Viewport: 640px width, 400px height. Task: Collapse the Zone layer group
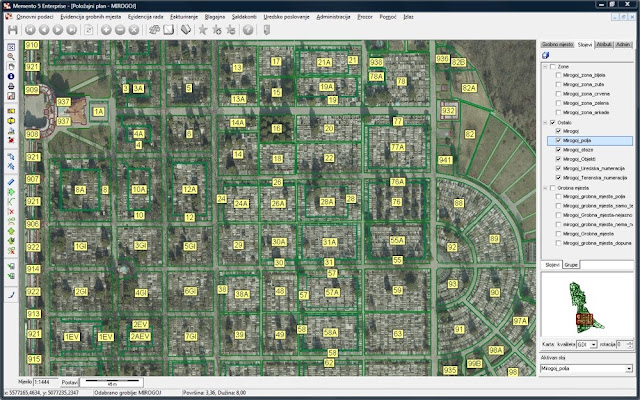[545, 66]
